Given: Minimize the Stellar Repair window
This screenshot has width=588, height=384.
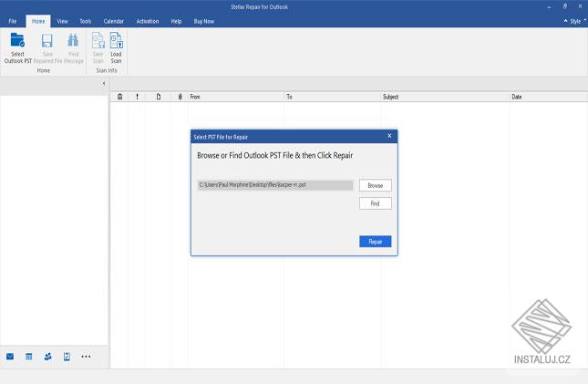Looking at the screenshot, I should click(550, 6).
